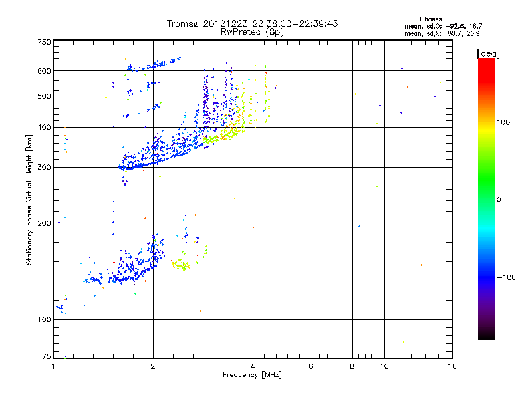Viewport: 532px width, 399px height.
Task: Click the y-axis label '600'
Action: (44, 71)
